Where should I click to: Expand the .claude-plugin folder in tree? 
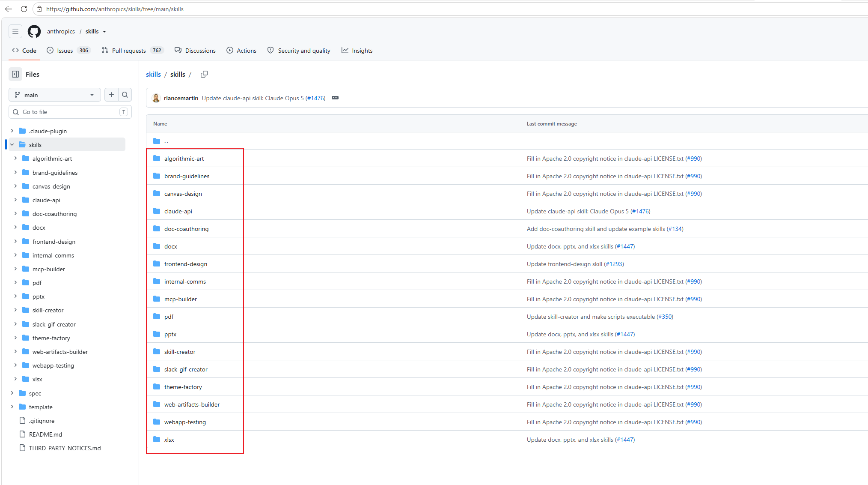(12, 131)
